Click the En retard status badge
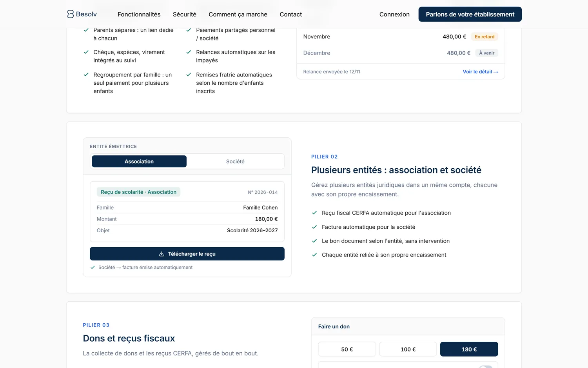 tap(485, 36)
